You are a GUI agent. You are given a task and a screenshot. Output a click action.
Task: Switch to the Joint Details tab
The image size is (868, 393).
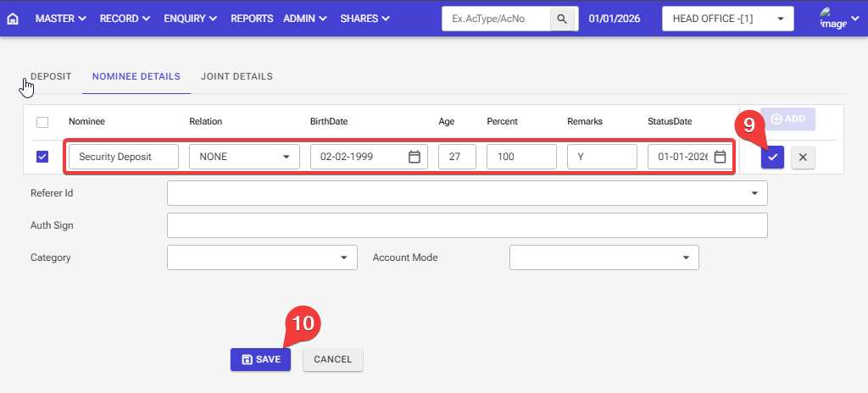[236, 76]
